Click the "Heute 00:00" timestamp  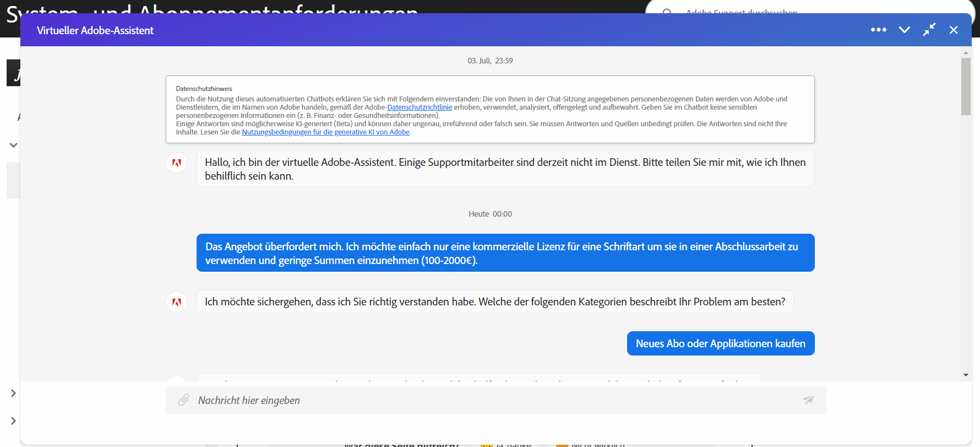[x=490, y=214]
